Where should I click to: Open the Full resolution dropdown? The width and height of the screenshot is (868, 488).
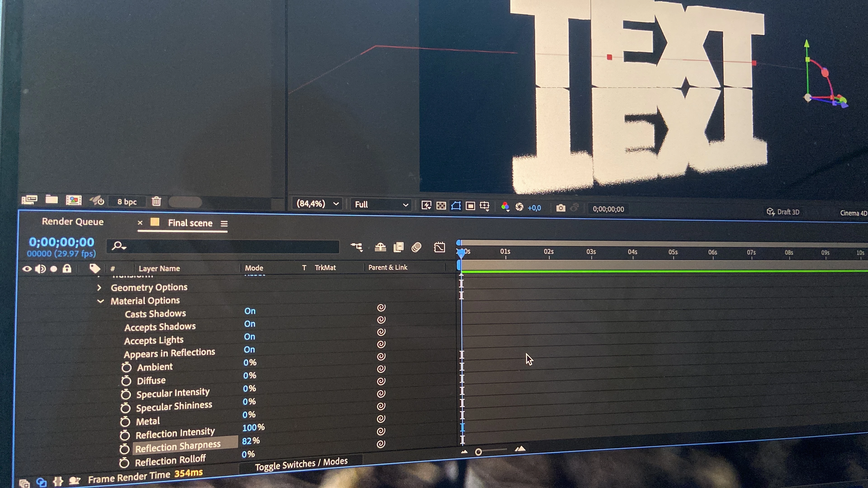coord(381,204)
